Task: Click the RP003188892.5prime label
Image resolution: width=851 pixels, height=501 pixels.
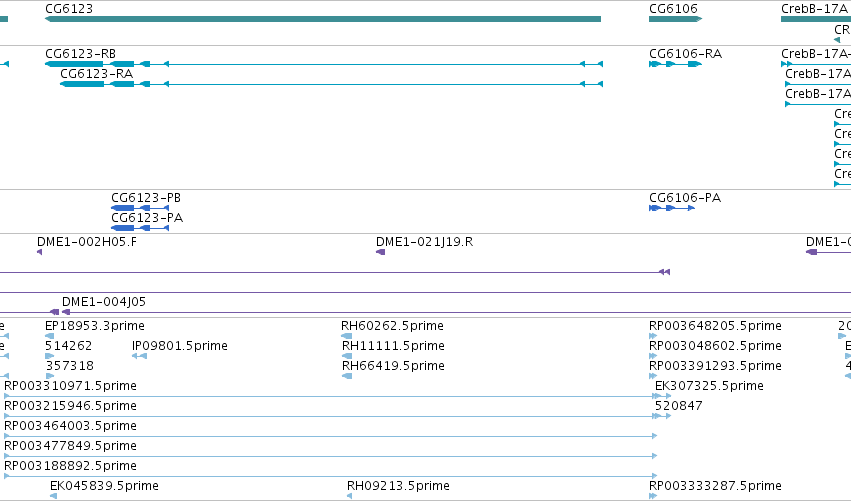Action: tap(71, 466)
